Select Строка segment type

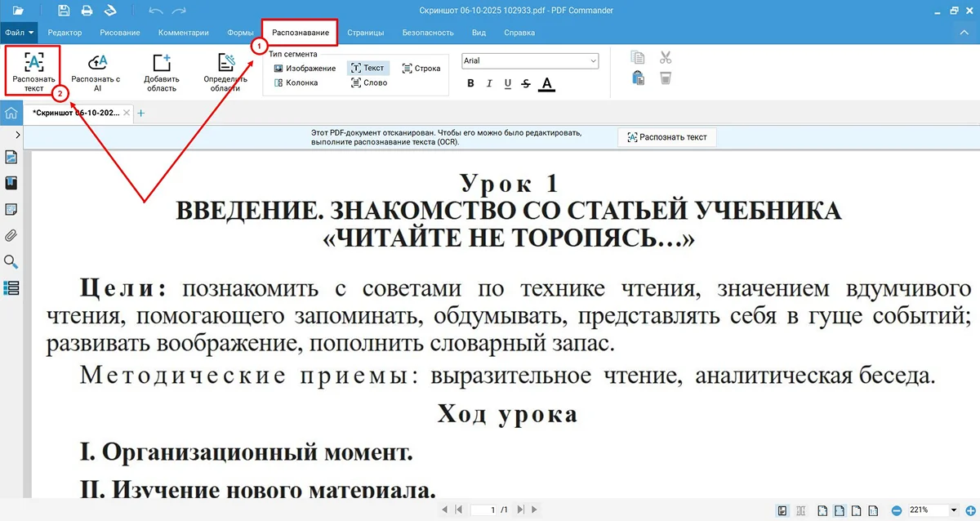pos(421,69)
